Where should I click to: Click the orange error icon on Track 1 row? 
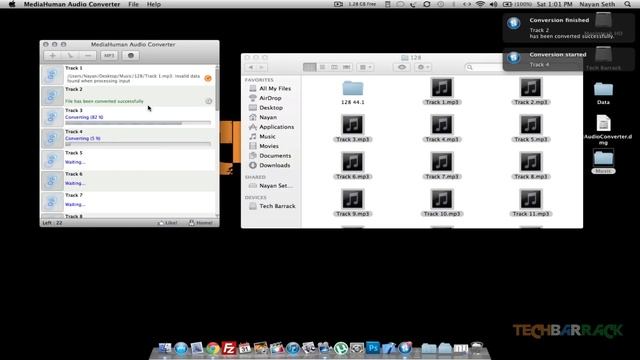[x=208, y=78]
